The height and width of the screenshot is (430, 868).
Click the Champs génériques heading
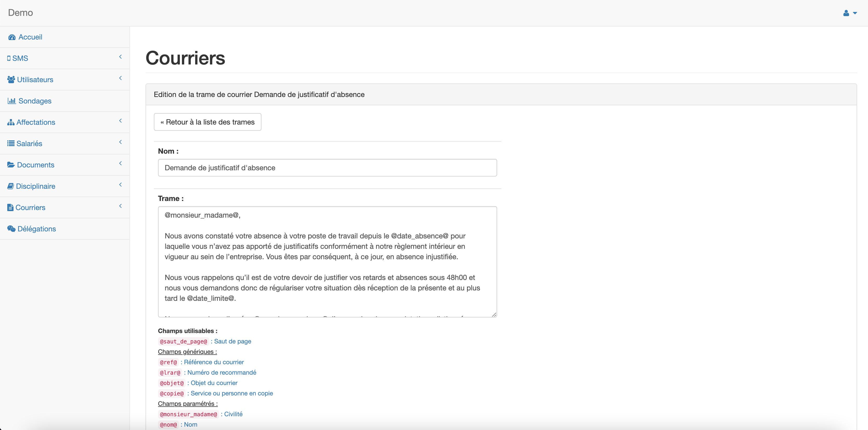[x=187, y=352]
